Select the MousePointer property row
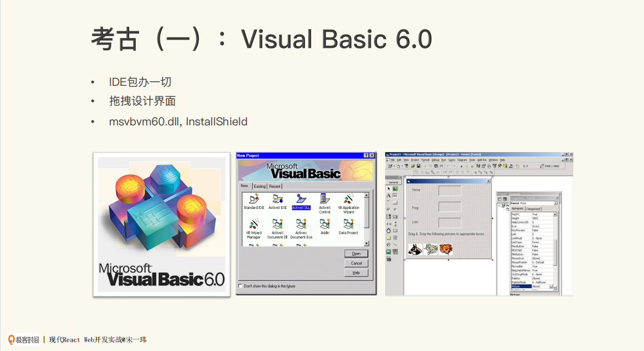The width and height of the screenshot is (644, 351). point(532,262)
